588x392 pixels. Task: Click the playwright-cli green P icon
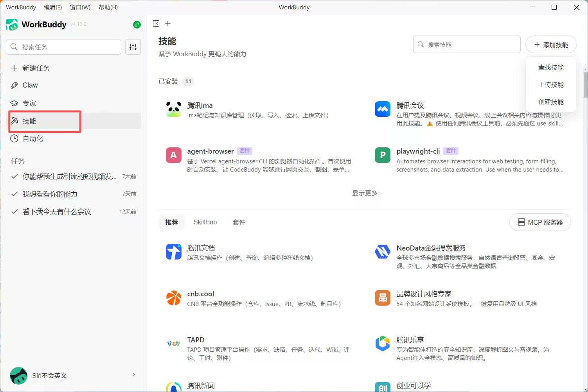click(x=383, y=155)
